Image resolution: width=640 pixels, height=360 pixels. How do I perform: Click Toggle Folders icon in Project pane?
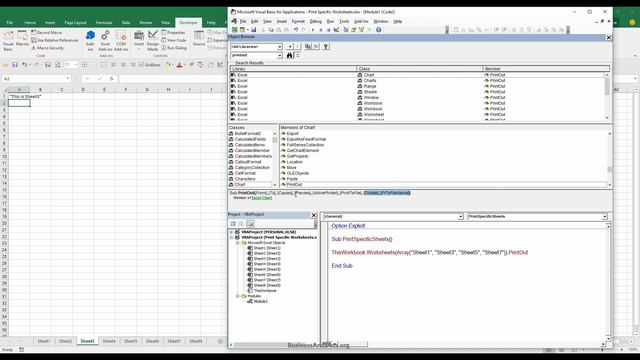(x=250, y=224)
